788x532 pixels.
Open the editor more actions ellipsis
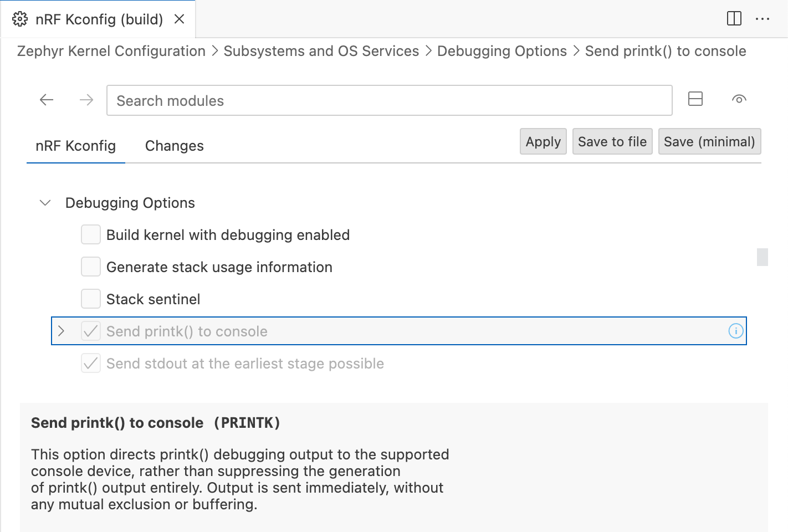click(763, 19)
